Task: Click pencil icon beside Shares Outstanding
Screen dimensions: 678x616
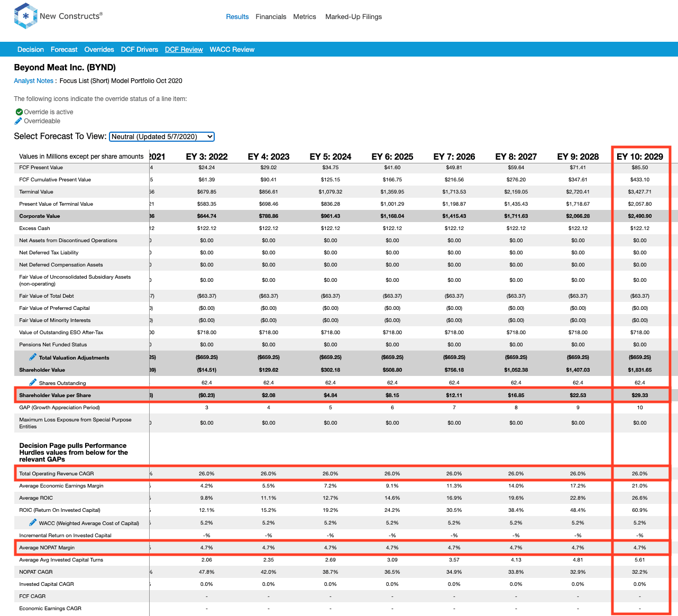Action: click(x=33, y=382)
